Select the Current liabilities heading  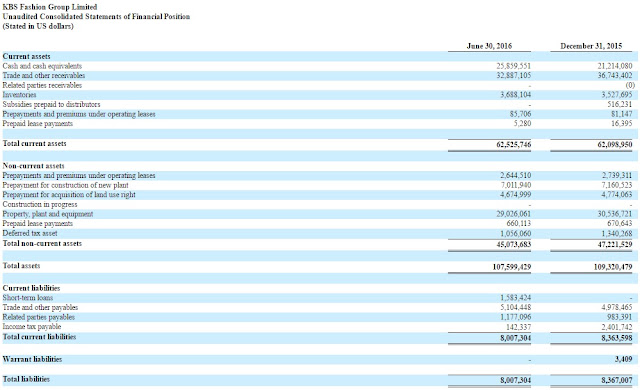tap(31, 288)
